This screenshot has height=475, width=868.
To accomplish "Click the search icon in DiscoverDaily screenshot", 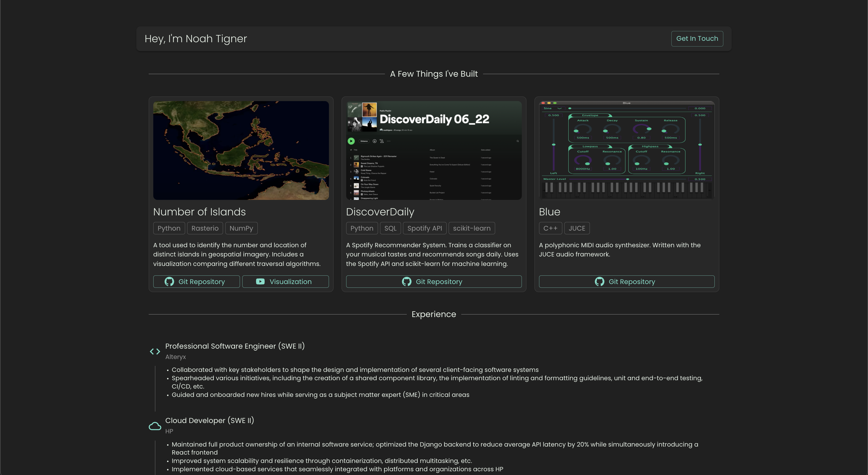I will tap(518, 141).
